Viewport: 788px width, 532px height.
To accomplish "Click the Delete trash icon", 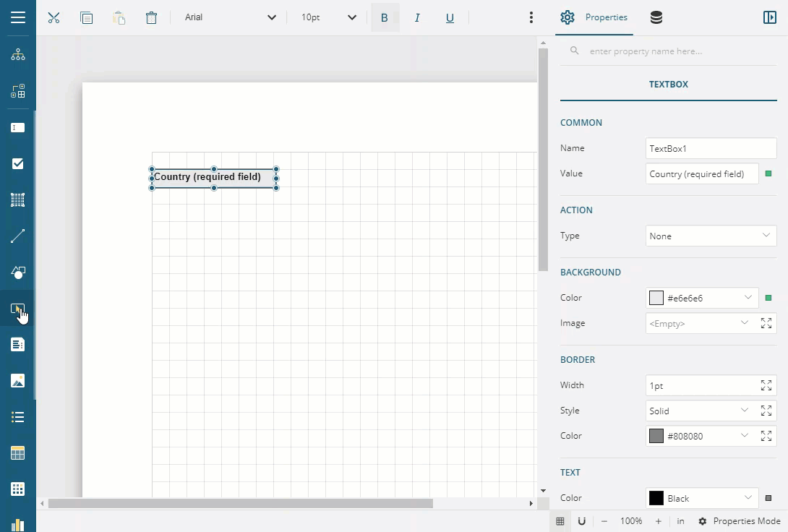I will (151, 17).
